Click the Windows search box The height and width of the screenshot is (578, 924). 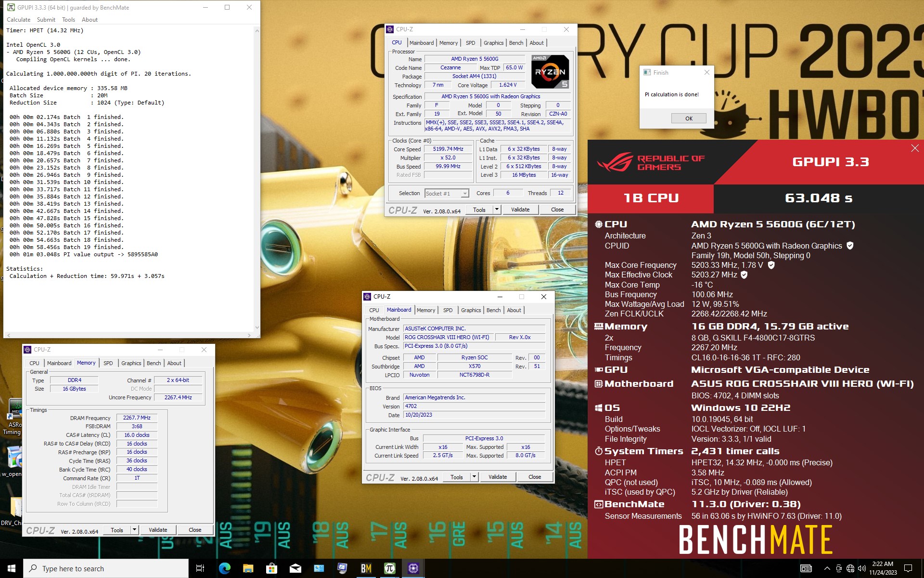(106, 568)
